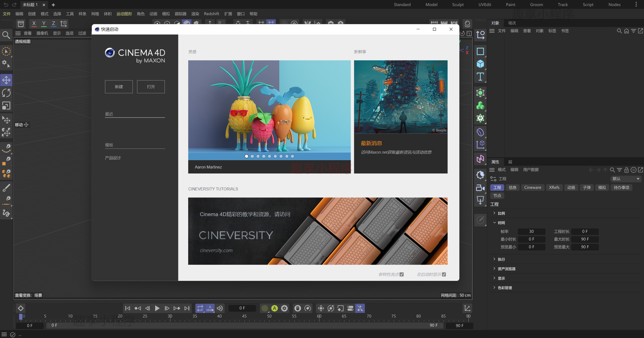Select the Scale tool in left toolbar

[6, 106]
